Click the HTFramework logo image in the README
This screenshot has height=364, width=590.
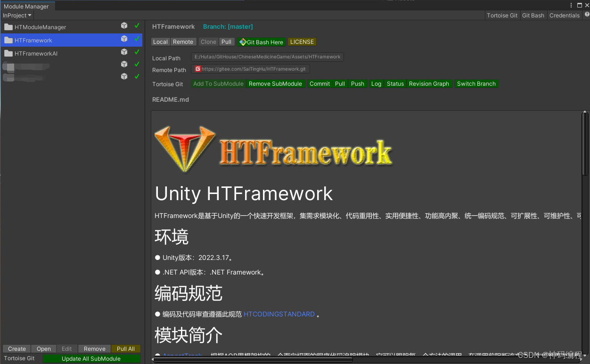click(x=274, y=150)
